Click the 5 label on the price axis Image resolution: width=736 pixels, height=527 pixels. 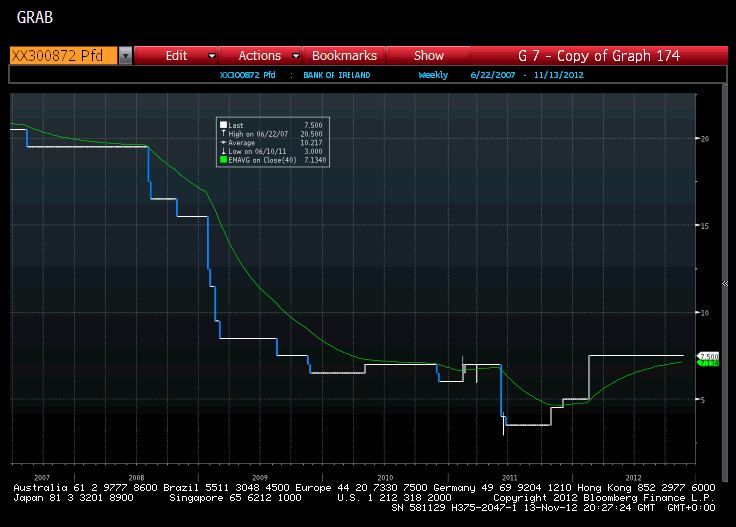coord(703,400)
